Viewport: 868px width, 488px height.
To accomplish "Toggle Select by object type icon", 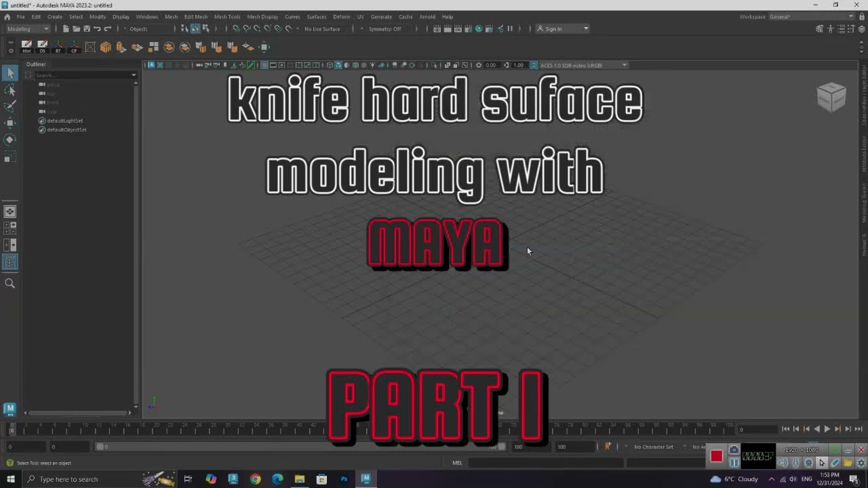I will click(195, 28).
